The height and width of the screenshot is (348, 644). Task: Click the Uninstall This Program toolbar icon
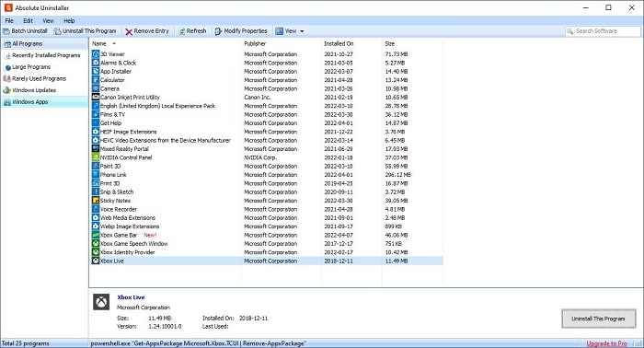pyautogui.click(x=57, y=31)
